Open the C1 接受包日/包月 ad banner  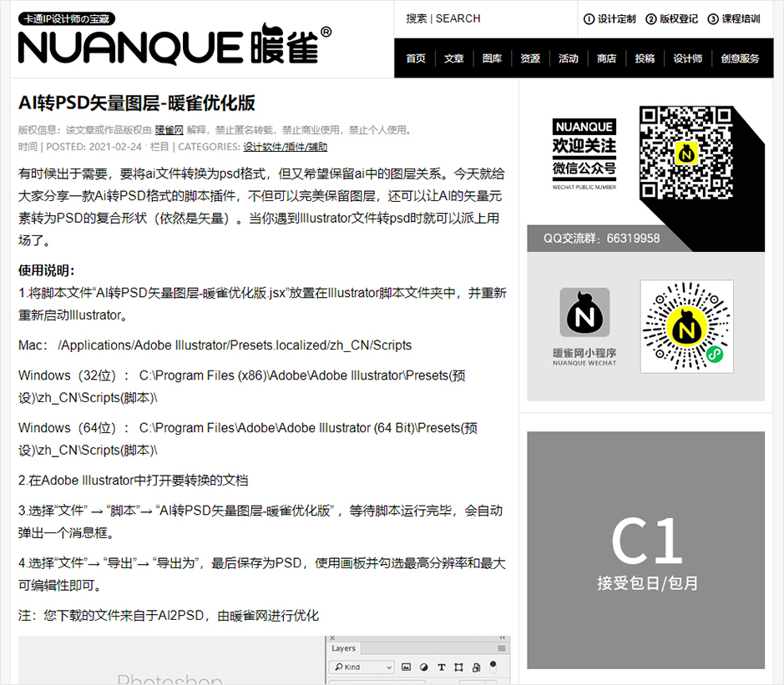pyautogui.click(x=645, y=550)
